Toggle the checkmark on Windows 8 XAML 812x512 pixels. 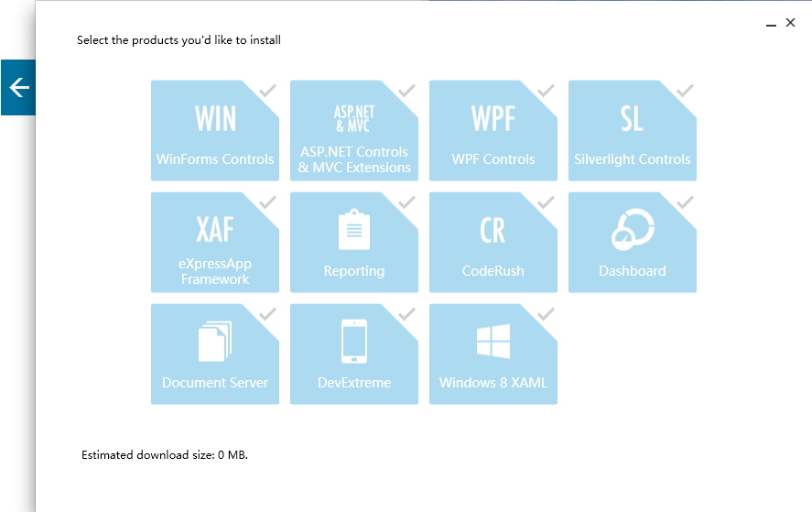click(x=546, y=314)
